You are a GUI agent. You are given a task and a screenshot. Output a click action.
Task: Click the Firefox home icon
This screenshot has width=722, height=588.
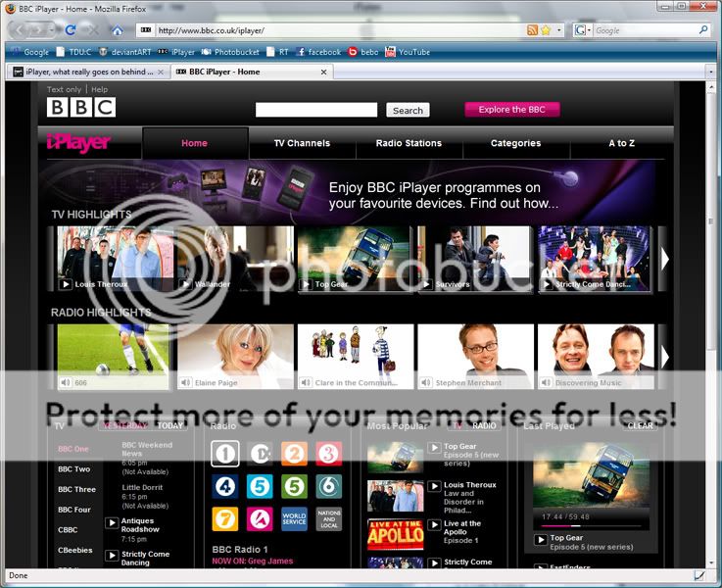[x=118, y=30]
